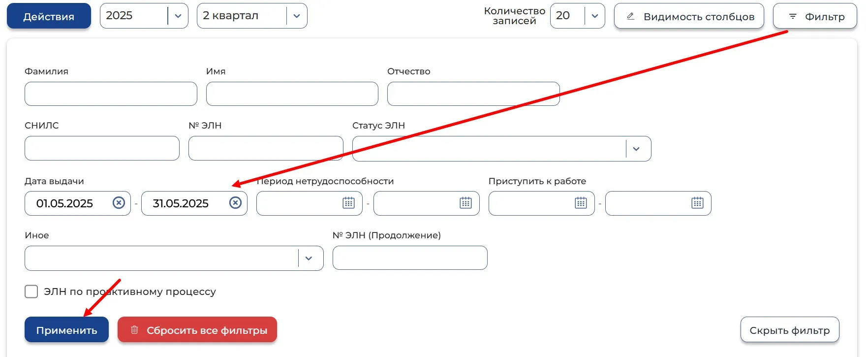This screenshot has height=357, width=868.
Task: Open the Количество записей dropdown showing 20
Action: pyautogui.click(x=578, y=16)
